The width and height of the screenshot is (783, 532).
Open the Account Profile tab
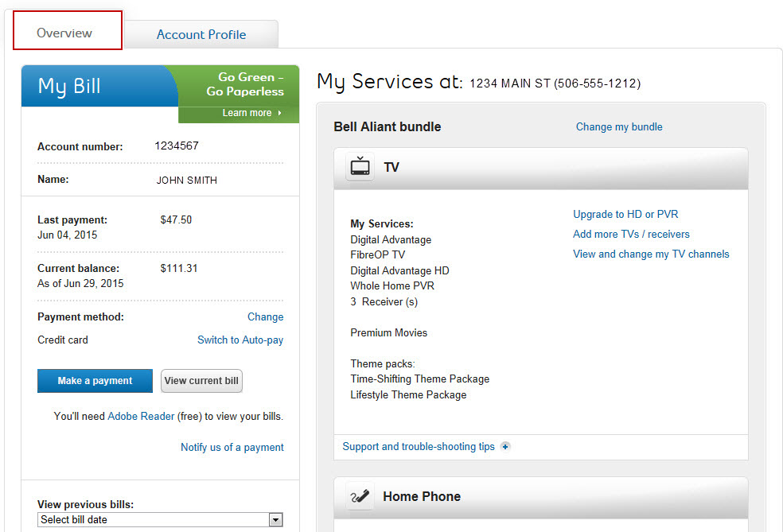pyautogui.click(x=201, y=34)
